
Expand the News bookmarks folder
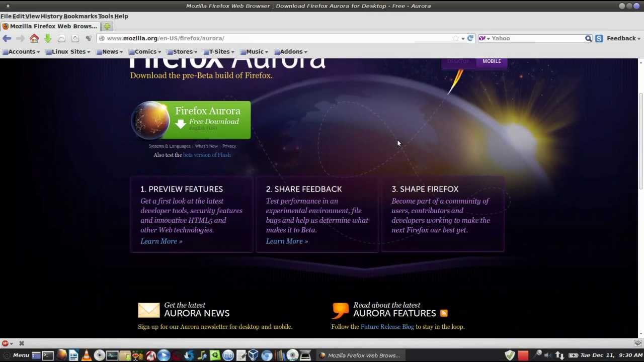point(110,52)
